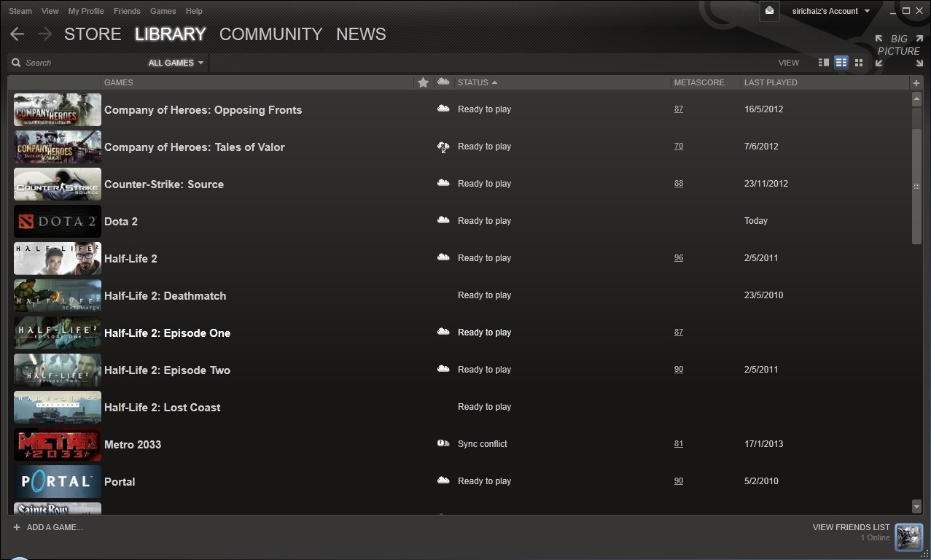This screenshot has width=931, height=560.
Task: Select Half-Life 2: Lost Coast title
Action: 162,408
